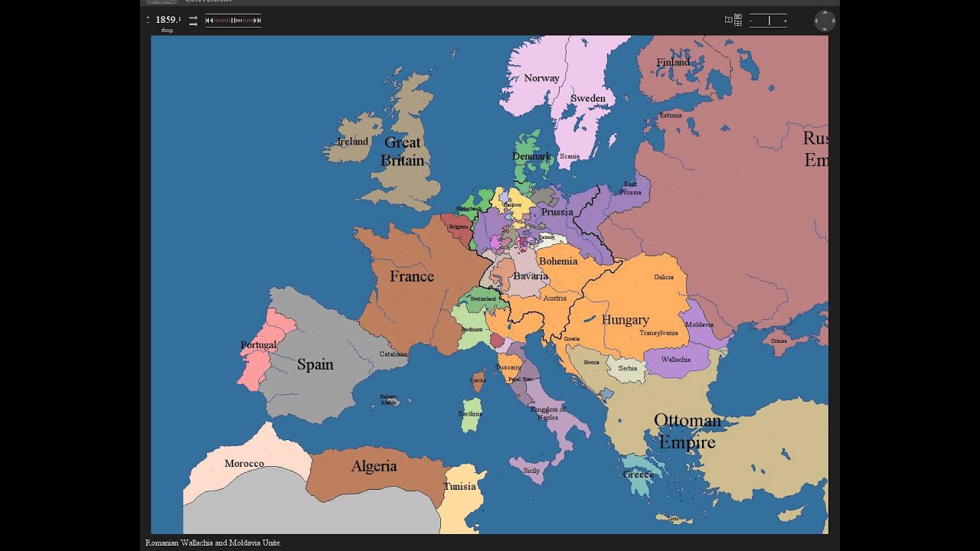Viewport: 980px width, 551px height.
Task: Zoom out with the minus on zoom slider
Action: point(751,21)
